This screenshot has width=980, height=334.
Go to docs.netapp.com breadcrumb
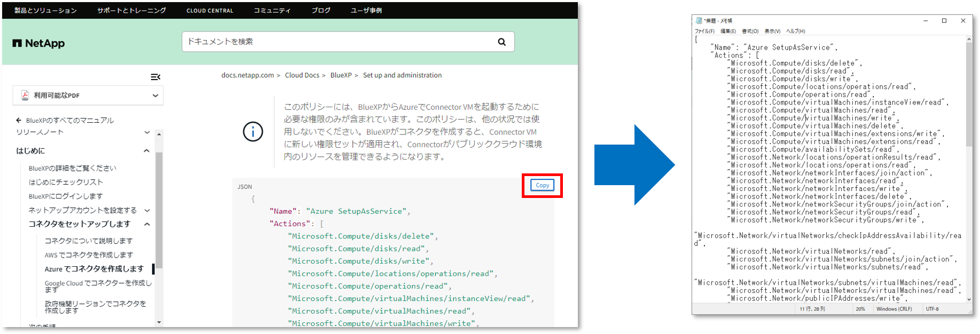coord(248,75)
